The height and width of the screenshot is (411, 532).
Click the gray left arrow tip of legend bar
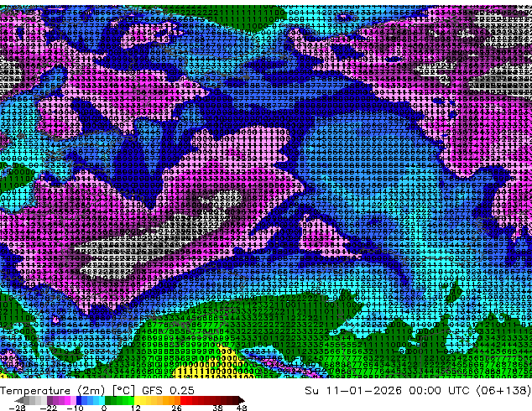[19, 400]
